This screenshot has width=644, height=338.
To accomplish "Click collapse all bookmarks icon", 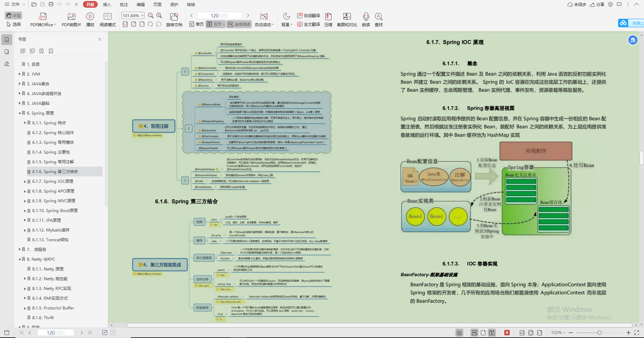I will 32,51.
